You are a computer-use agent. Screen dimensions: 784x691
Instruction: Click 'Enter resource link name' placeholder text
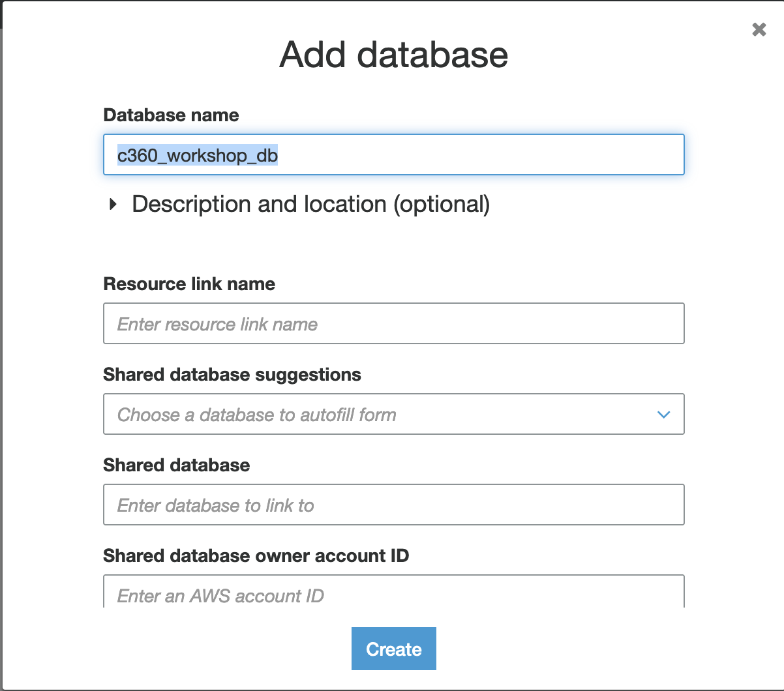pos(217,324)
